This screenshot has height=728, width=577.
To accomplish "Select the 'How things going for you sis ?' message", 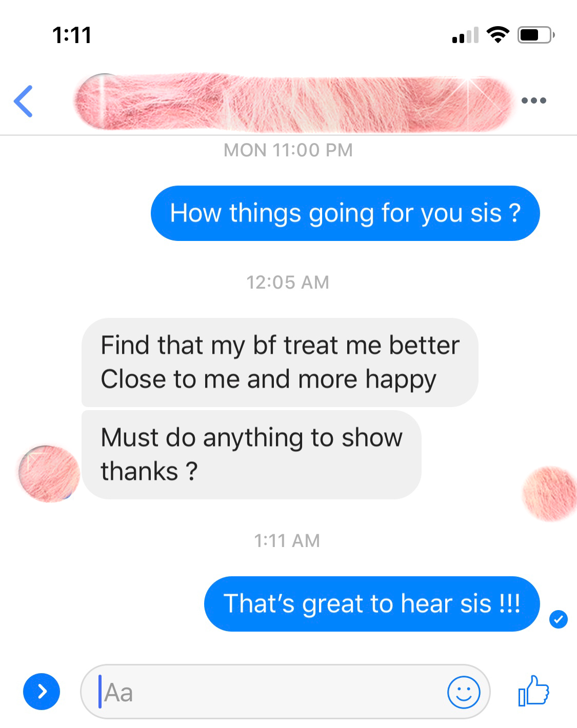I will click(x=345, y=213).
